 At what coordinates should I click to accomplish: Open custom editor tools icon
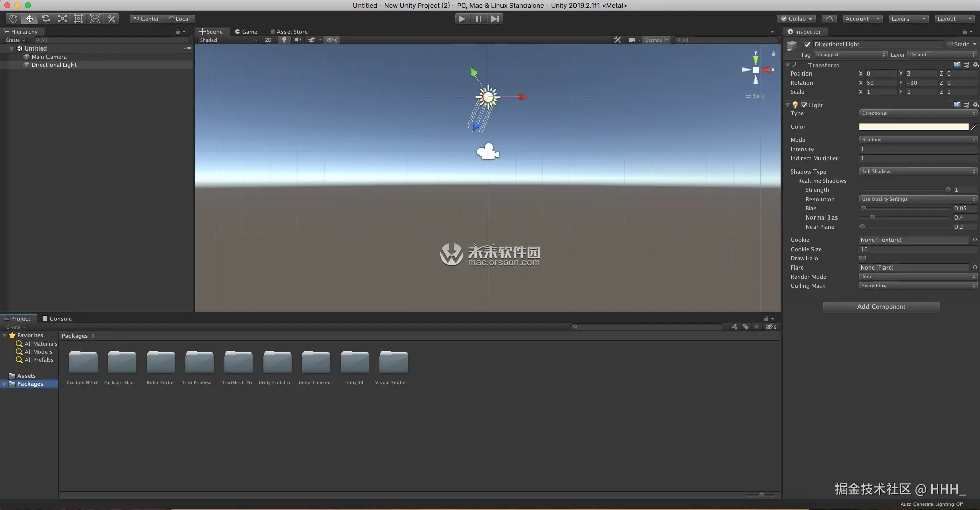point(111,19)
